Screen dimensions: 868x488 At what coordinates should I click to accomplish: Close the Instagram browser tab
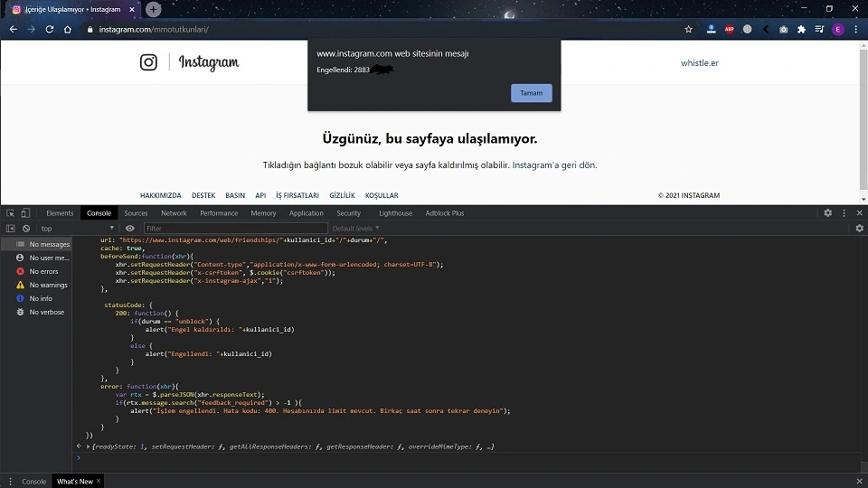click(x=132, y=9)
